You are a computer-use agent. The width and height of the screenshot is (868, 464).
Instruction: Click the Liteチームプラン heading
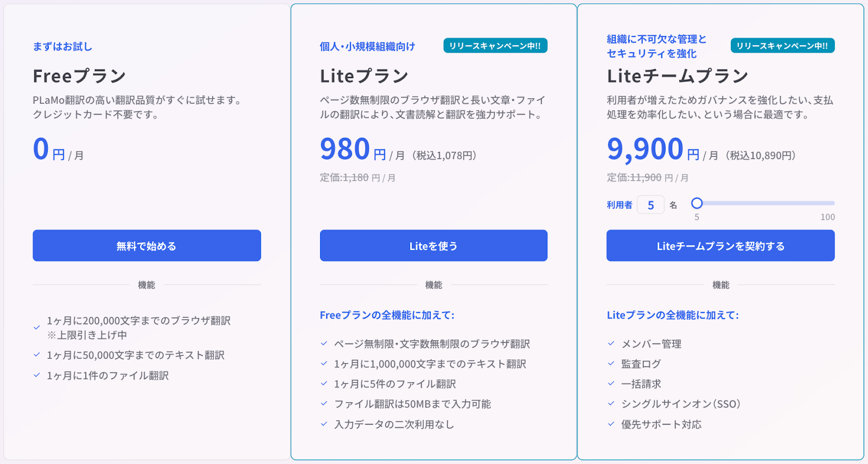(678, 76)
